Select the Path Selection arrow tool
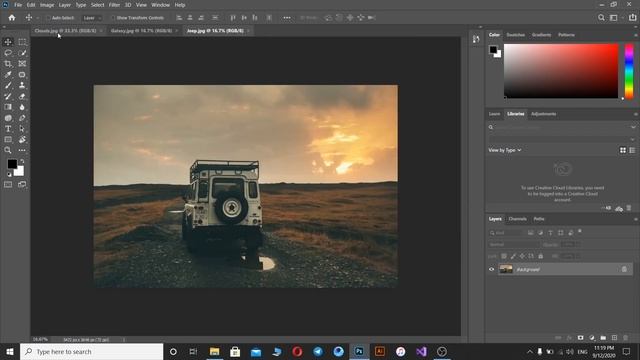This screenshot has width=640, height=360. [x=22, y=129]
